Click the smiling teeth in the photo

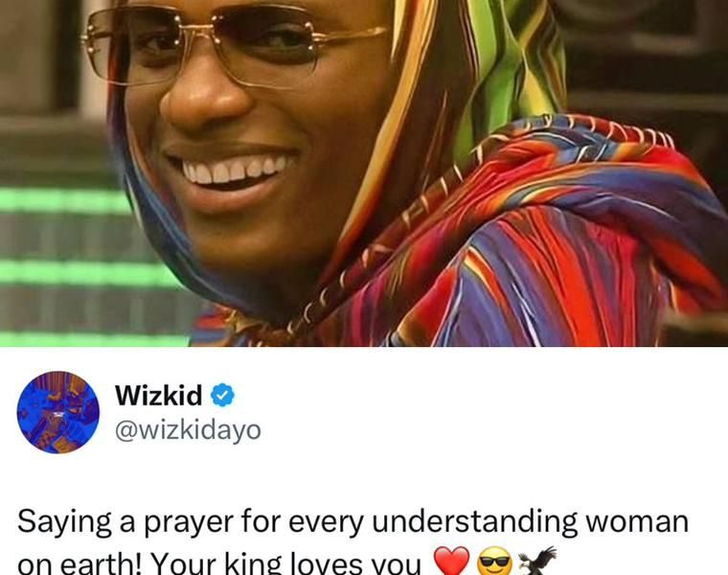coord(233,170)
